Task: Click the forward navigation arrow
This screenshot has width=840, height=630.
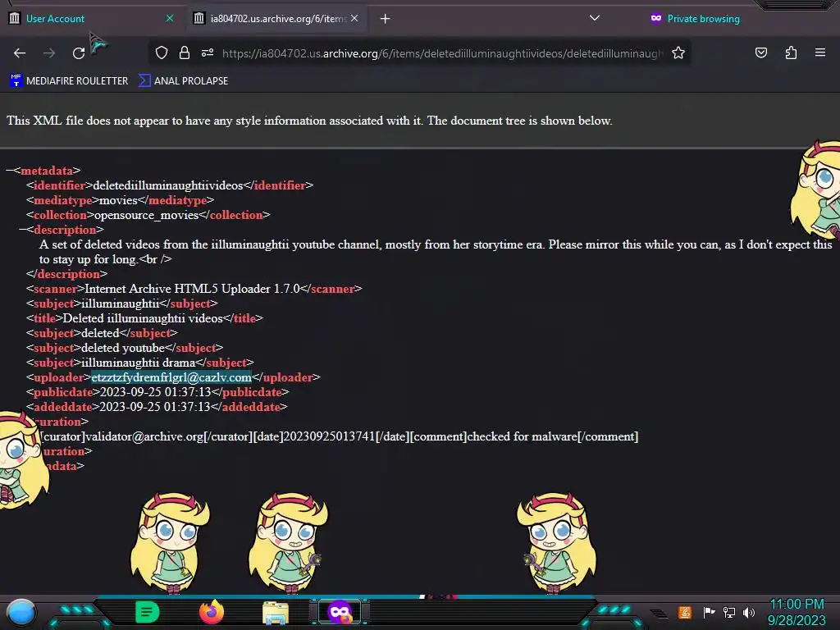Action: coord(49,53)
